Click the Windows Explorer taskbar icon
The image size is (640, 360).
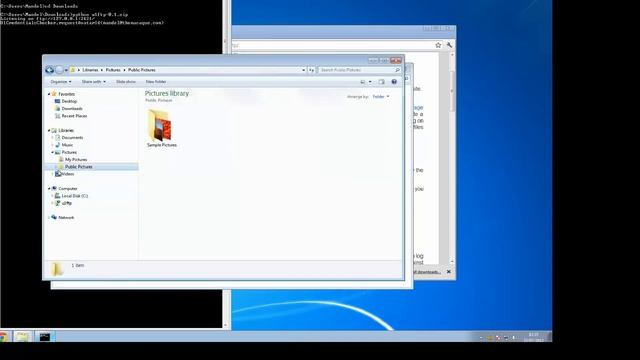(x=22, y=337)
